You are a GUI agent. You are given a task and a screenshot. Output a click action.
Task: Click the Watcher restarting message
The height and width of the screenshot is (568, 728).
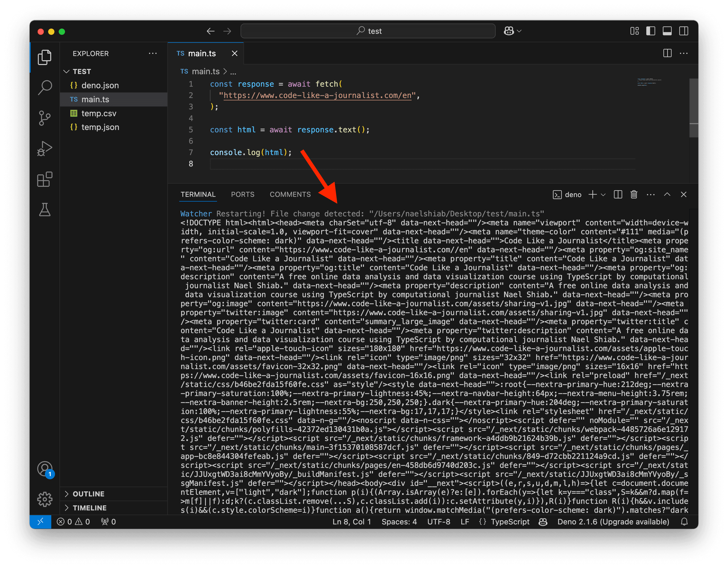[362, 213]
